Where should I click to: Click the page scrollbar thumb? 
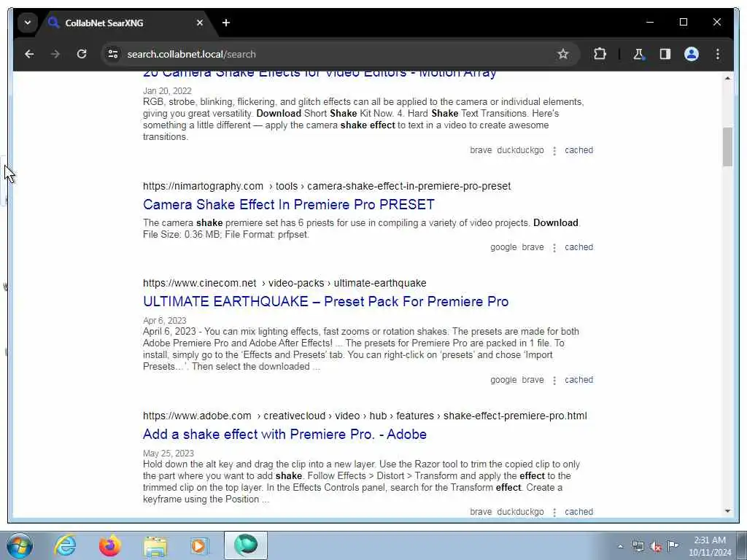point(727,147)
